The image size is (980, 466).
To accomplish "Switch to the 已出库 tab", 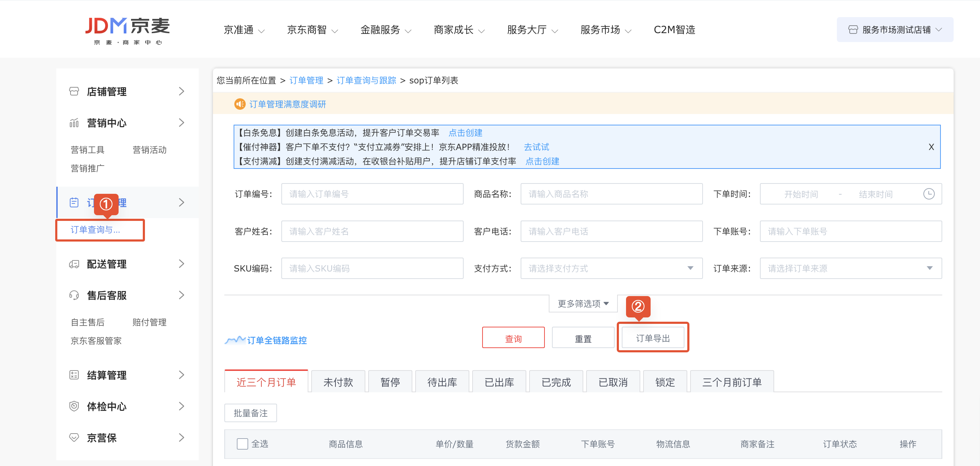I will (499, 382).
